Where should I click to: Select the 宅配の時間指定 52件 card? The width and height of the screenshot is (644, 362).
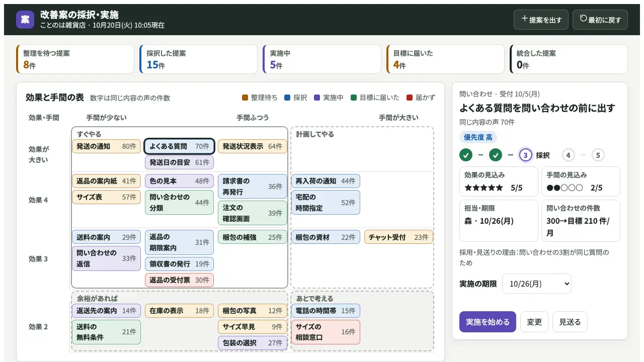coord(326,203)
